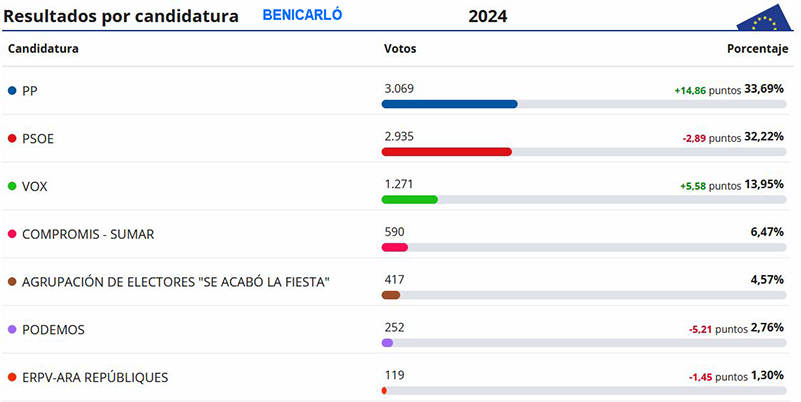This screenshot has height=402, width=801.
Task: Click PP's +14,86 puntos change
Action: [x=708, y=90]
